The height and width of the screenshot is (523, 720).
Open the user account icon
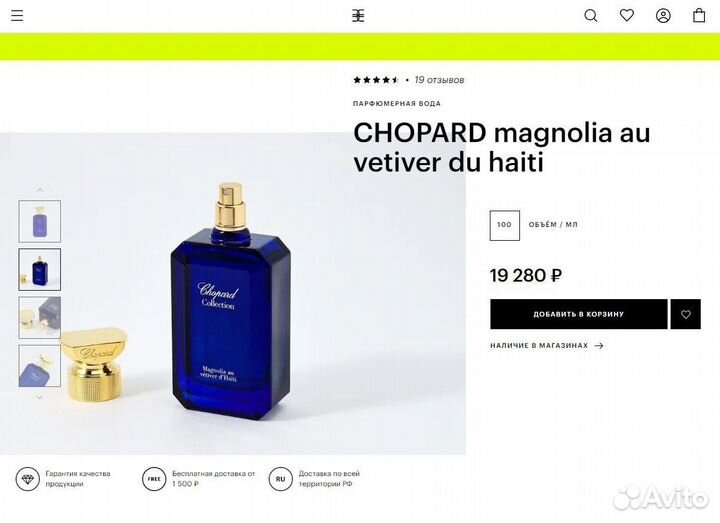point(663,16)
